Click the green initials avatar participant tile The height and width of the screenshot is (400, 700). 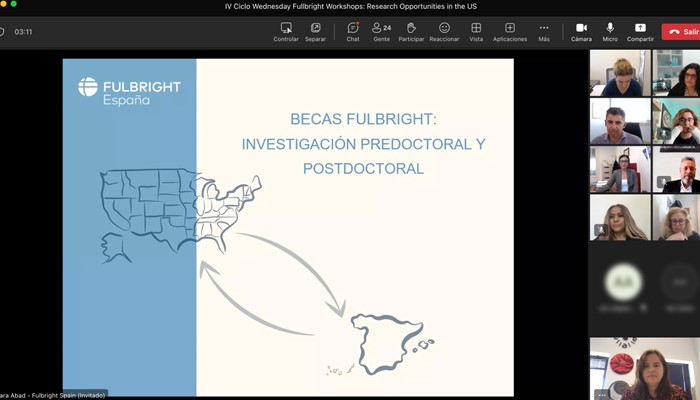click(x=623, y=282)
